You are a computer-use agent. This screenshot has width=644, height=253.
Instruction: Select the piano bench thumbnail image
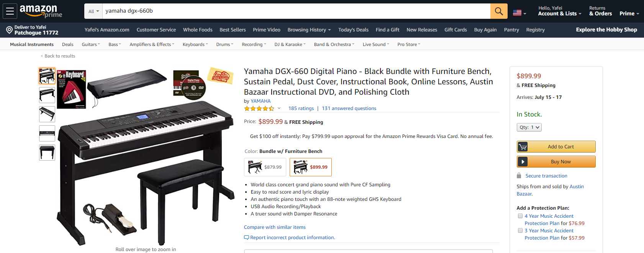(47, 153)
